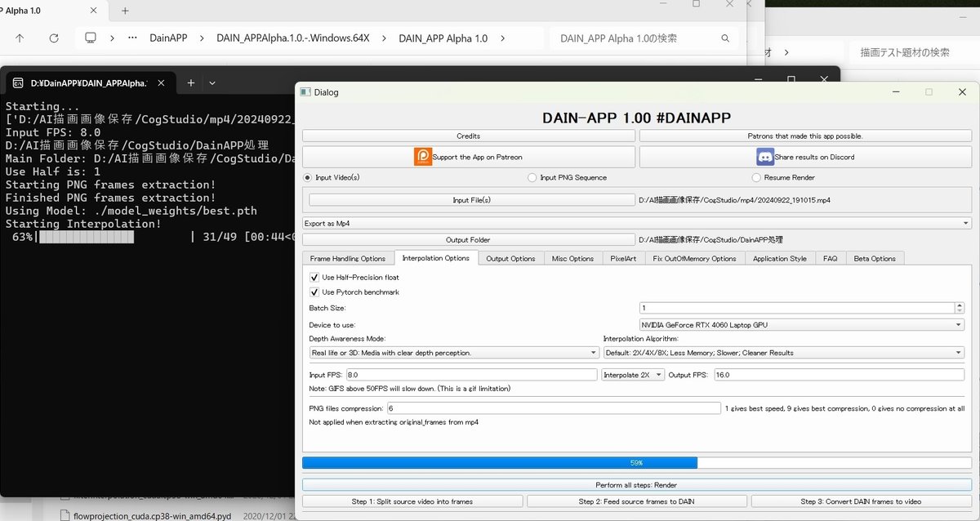Click the Dialog window app icon
The image size is (980, 521).
point(305,92)
